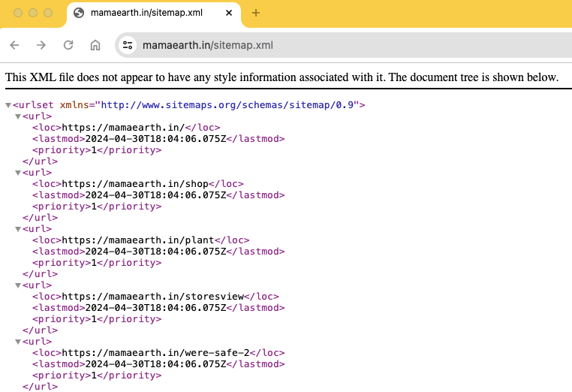Collapse the url node containing /storesview

coord(18,285)
